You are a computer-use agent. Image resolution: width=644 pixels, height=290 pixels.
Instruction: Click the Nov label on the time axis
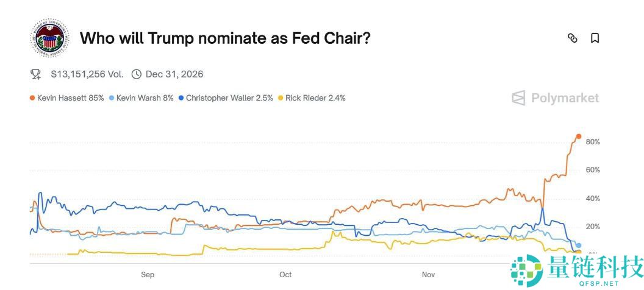tap(429, 275)
